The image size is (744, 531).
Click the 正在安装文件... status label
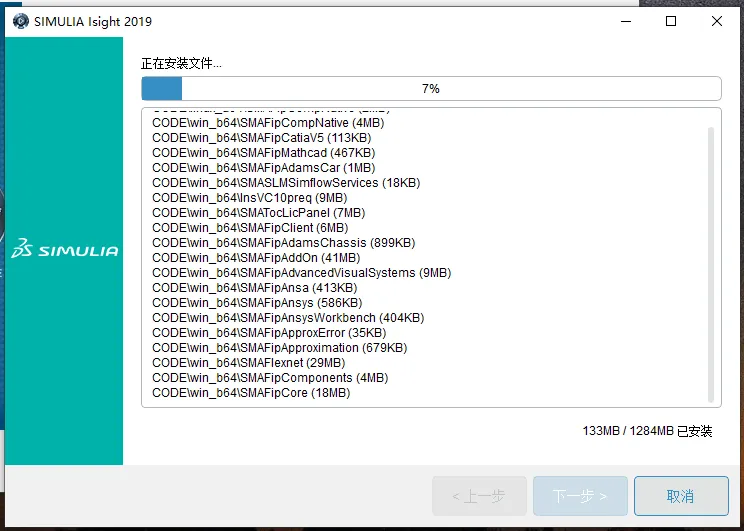coord(181,63)
